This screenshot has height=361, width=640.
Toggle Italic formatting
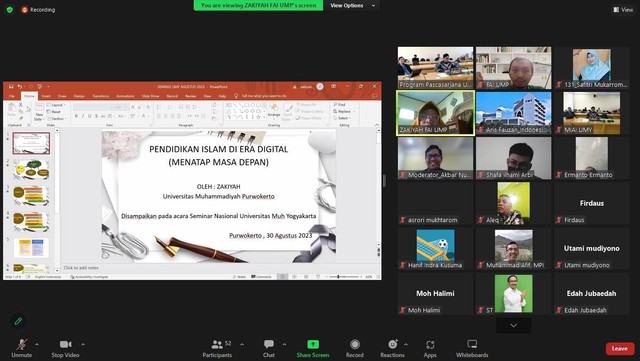tap(83, 116)
